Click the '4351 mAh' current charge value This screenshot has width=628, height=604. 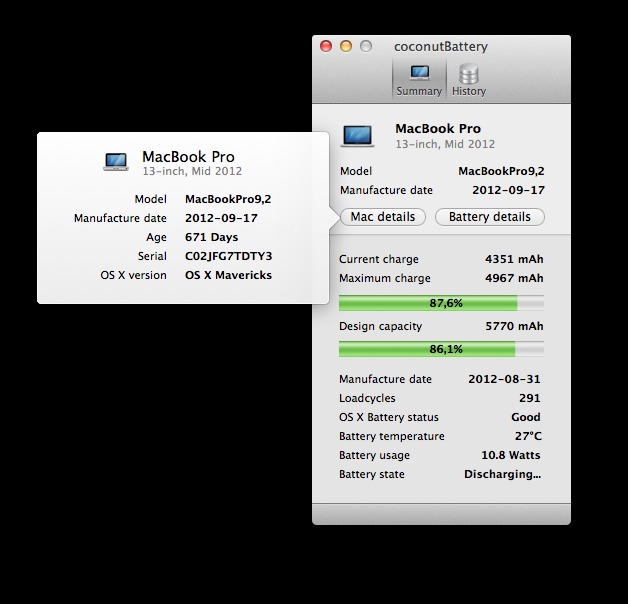pos(514,259)
